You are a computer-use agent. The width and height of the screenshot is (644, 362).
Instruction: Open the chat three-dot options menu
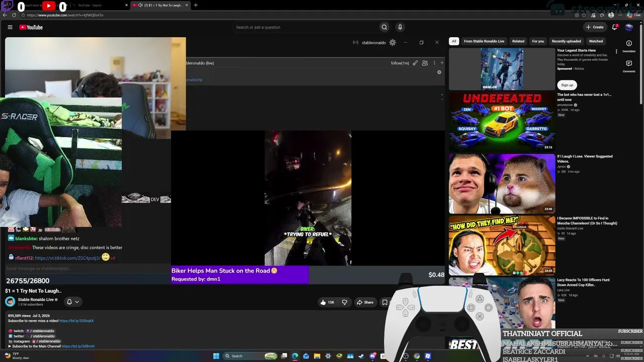pos(434,63)
